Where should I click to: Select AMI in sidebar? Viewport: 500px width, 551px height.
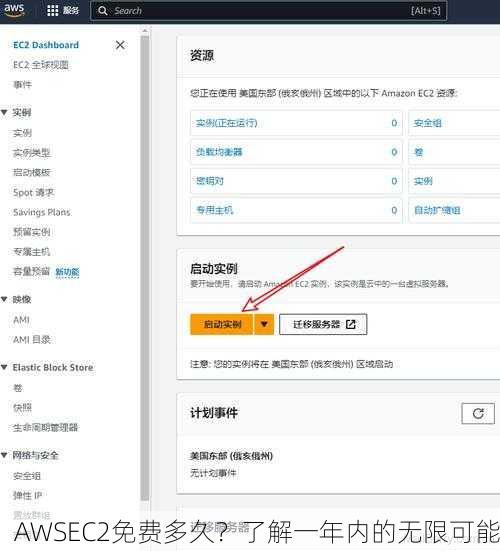(21, 320)
